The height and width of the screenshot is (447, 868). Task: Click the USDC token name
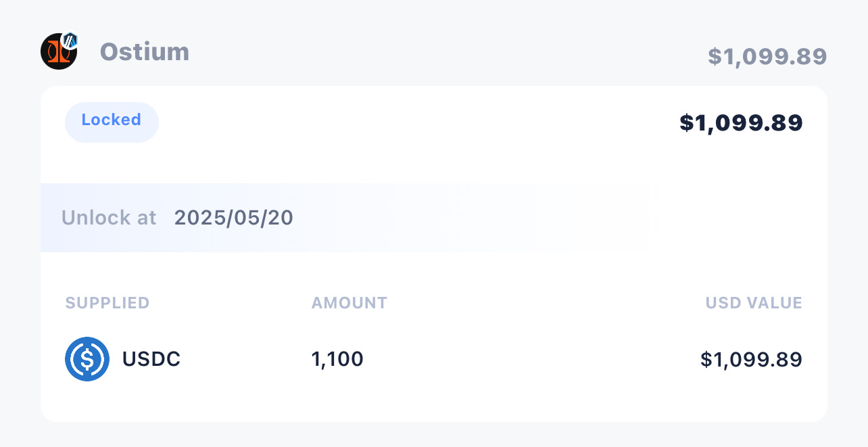(x=151, y=359)
